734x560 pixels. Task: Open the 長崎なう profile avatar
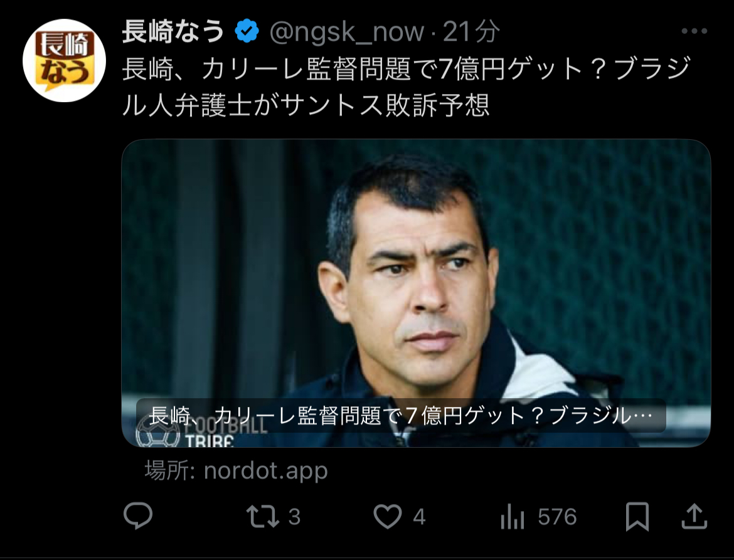64,60
